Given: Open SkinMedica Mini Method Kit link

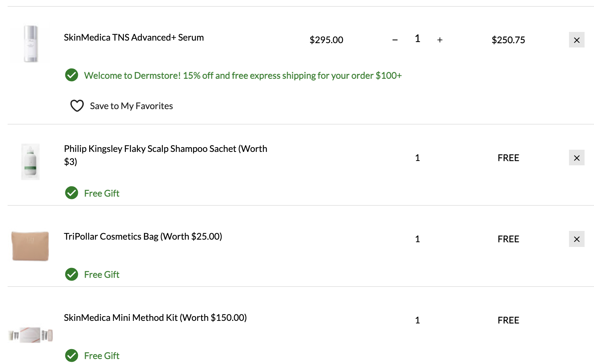Looking at the screenshot, I should [x=155, y=318].
